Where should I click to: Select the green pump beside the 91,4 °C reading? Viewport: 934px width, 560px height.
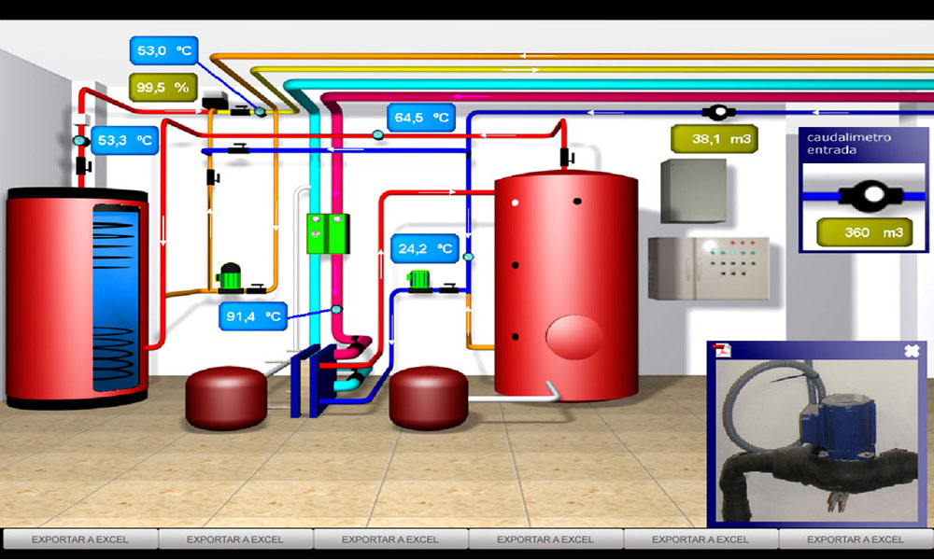(x=229, y=277)
